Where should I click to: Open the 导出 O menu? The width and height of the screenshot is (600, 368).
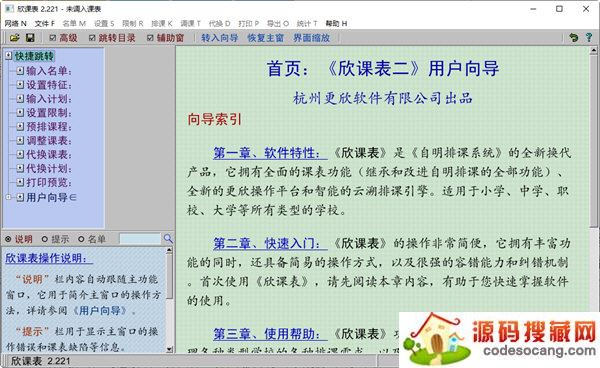point(278,23)
